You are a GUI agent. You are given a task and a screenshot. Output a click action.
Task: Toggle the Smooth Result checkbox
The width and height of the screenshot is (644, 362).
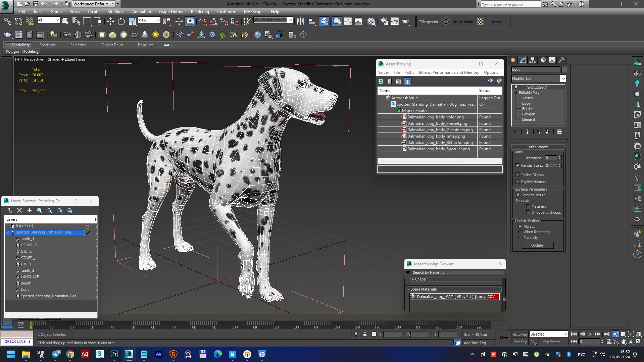point(518,195)
